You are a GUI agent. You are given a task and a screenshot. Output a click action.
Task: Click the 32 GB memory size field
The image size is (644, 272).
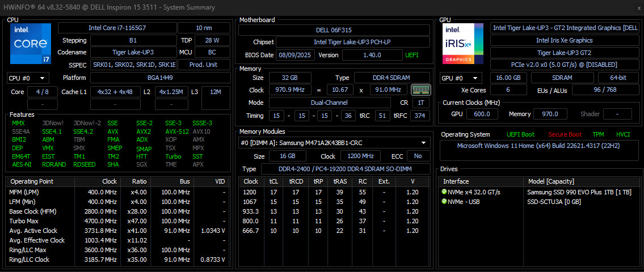tap(290, 78)
